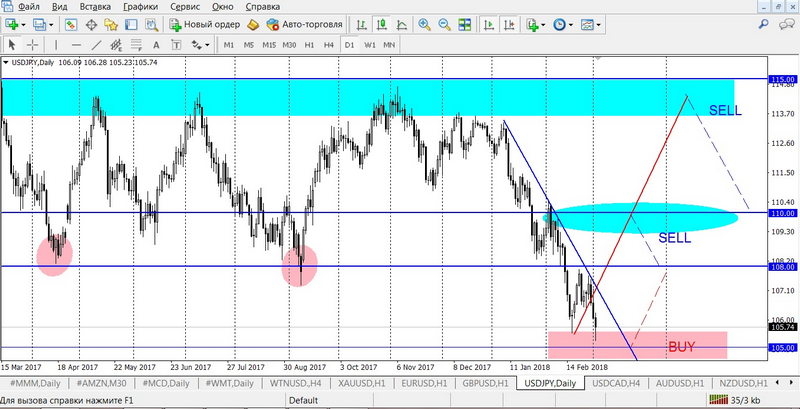Open the search magnifier icon
Viewport: 800px width, 409px height.
tap(765, 24)
